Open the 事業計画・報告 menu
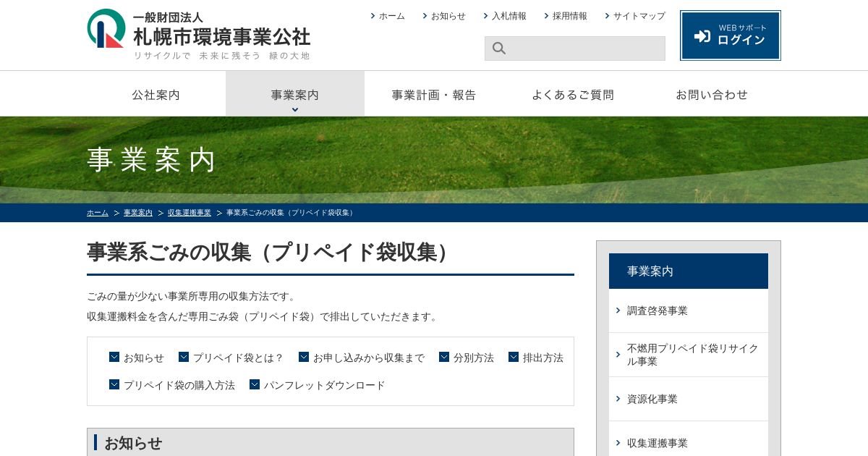 tap(434, 94)
